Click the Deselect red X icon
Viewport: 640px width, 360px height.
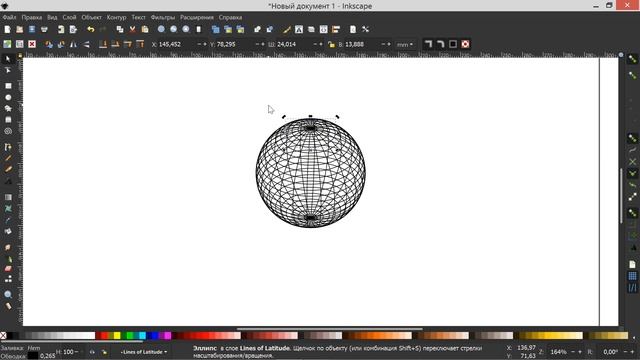coord(32,44)
